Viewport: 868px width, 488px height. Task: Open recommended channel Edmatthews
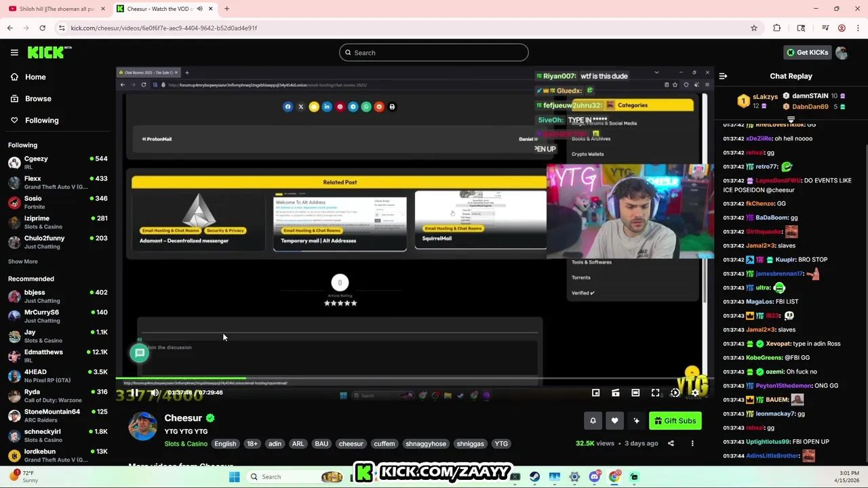pos(58,356)
